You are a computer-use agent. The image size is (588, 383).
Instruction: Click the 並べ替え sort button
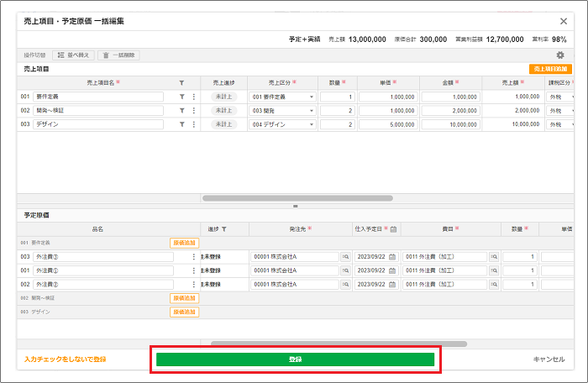[x=74, y=55]
